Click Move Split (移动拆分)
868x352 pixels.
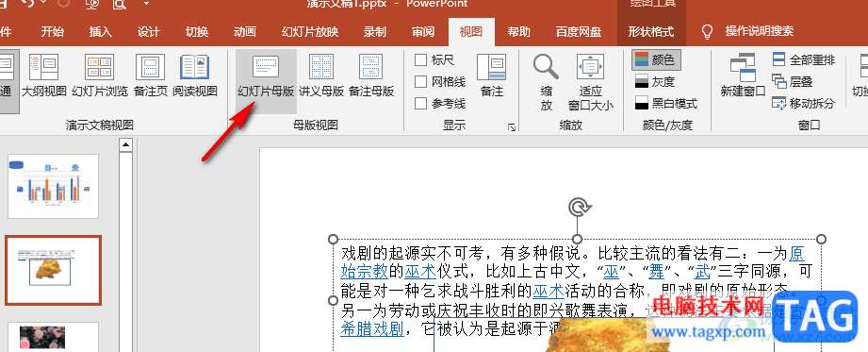tap(804, 103)
